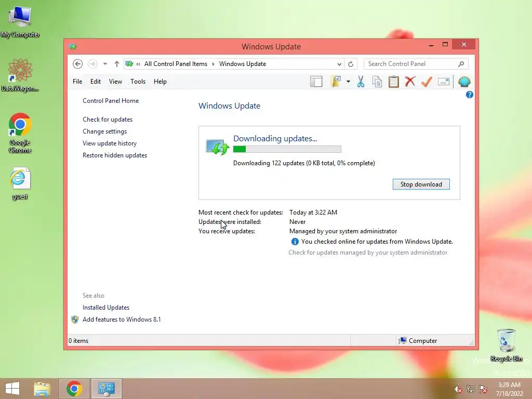
Task: Click Check for updates link
Action: click(108, 119)
